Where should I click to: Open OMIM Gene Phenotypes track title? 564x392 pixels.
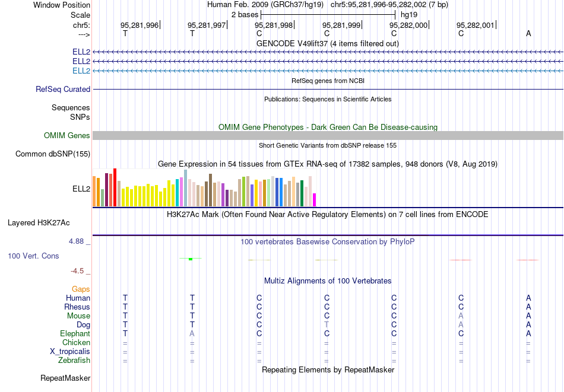[328, 127]
